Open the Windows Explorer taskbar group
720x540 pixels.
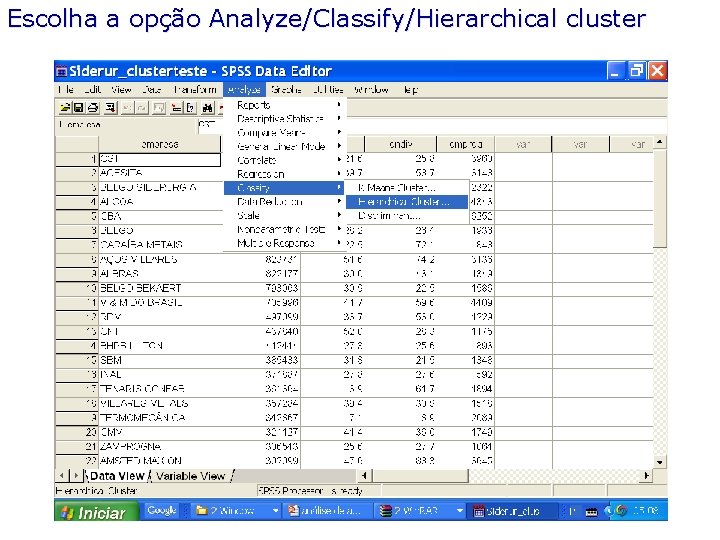click(236, 511)
